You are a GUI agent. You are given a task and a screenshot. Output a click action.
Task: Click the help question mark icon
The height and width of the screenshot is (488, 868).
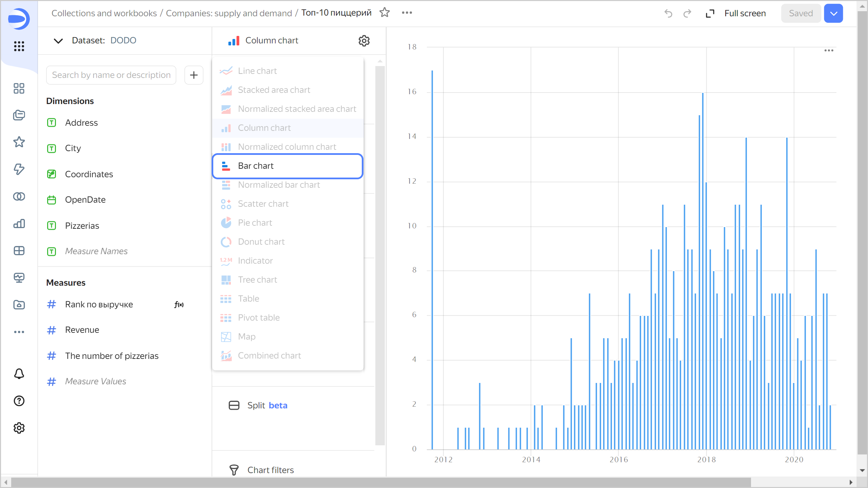click(19, 401)
